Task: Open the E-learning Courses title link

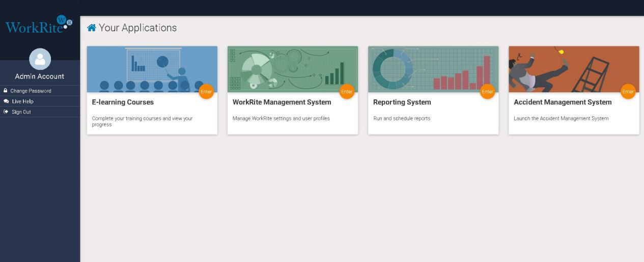Action: click(x=123, y=102)
